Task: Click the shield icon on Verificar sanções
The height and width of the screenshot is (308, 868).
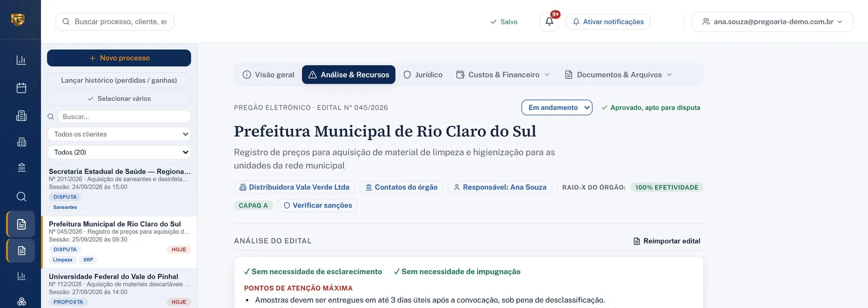Action: point(287,205)
